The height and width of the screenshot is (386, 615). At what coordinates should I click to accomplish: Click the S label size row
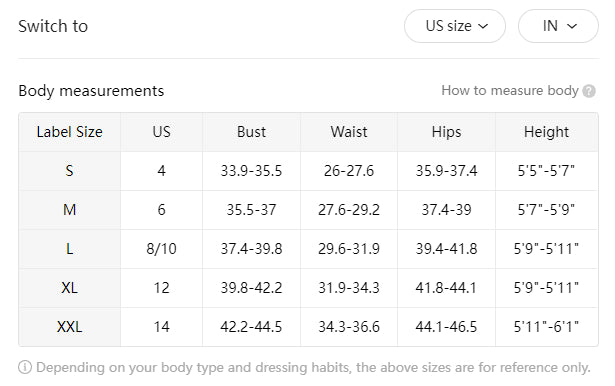[308, 171]
